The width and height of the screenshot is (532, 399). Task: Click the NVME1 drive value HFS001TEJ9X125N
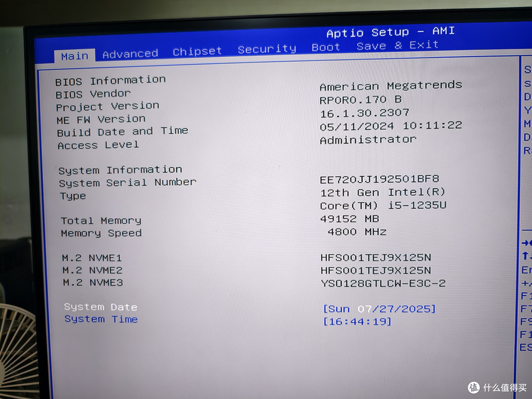(376, 258)
